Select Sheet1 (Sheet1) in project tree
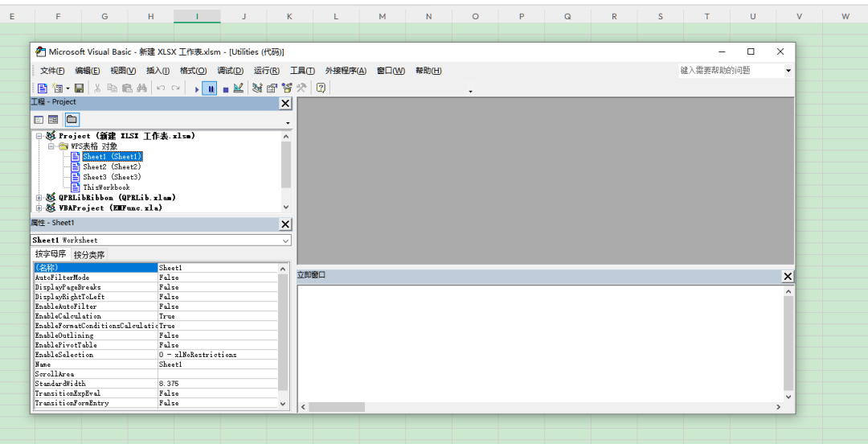 click(x=113, y=156)
